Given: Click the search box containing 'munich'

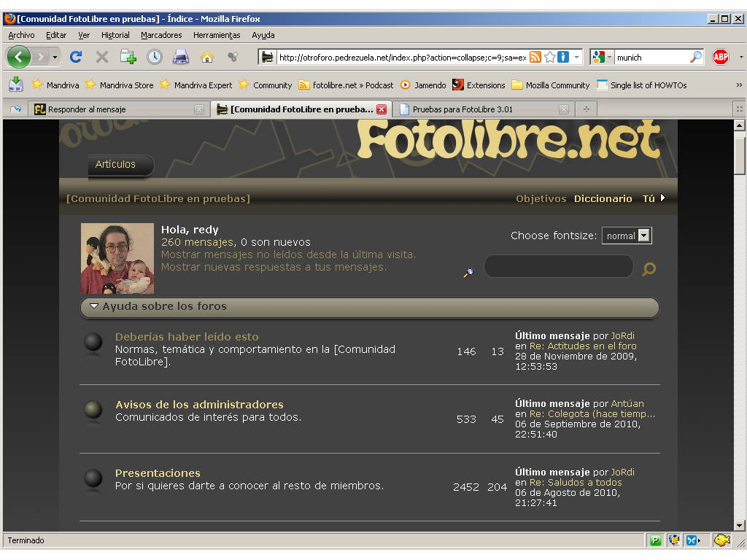Looking at the screenshot, I should click(651, 57).
